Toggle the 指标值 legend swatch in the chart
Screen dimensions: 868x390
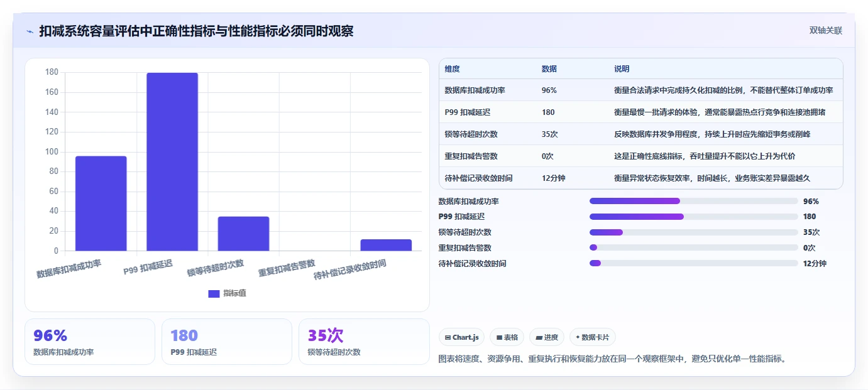pos(214,293)
